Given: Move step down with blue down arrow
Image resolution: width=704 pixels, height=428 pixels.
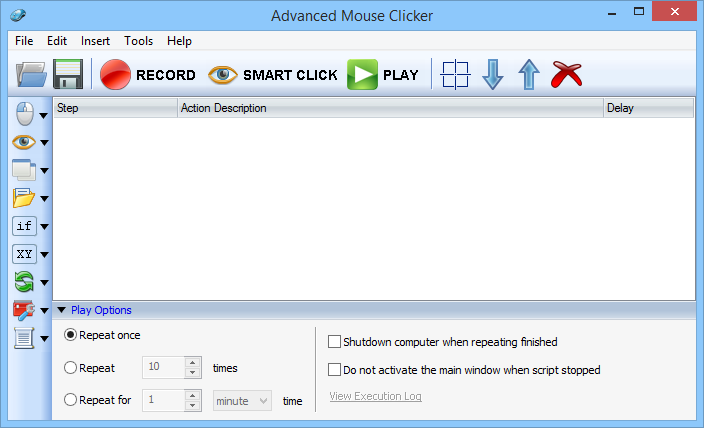Looking at the screenshot, I should click(493, 75).
